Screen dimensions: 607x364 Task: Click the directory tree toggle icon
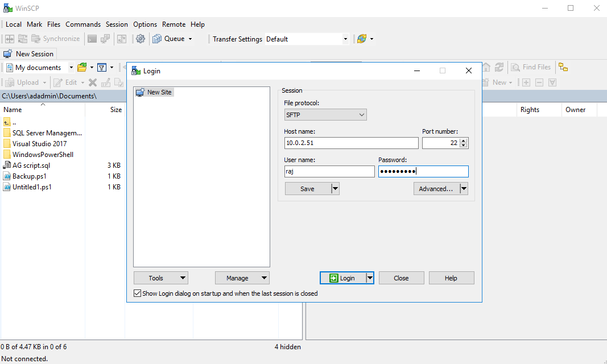click(563, 67)
